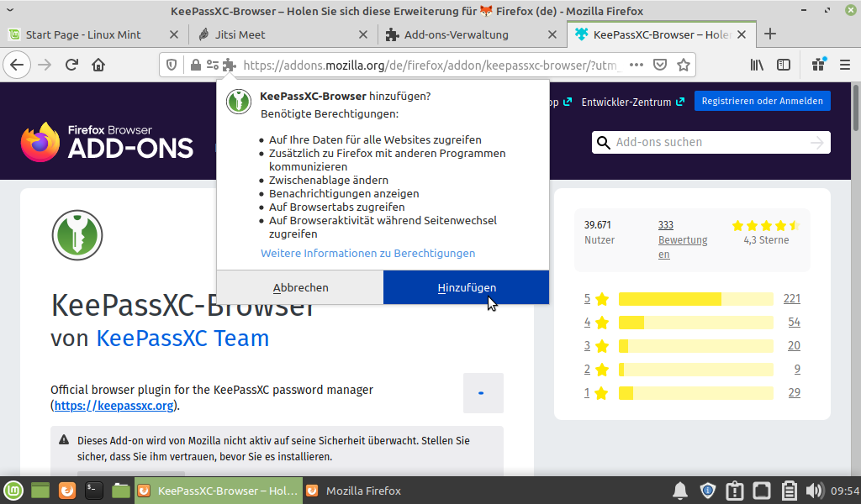861x504 pixels.
Task: Open the 54 four-star reviews count
Action: pyautogui.click(x=794, y=323)
